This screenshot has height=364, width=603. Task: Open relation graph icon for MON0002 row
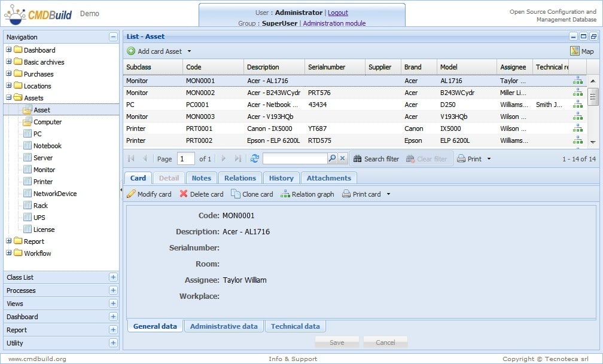pos(577,93)
